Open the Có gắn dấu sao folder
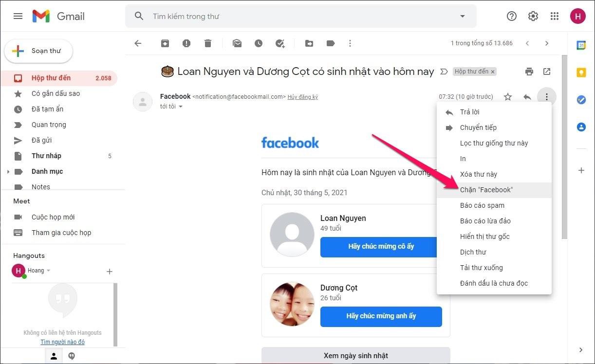 [59, 93]
